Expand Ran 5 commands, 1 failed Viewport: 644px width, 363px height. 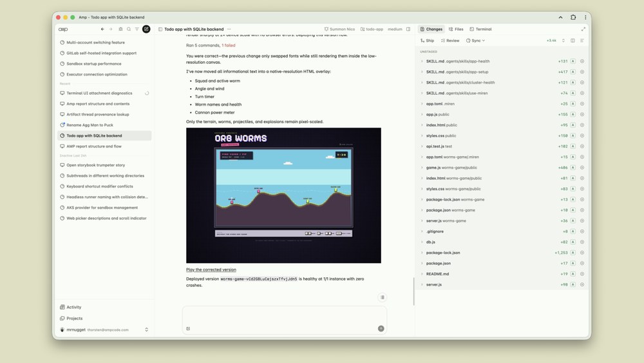tap(211, 45)
